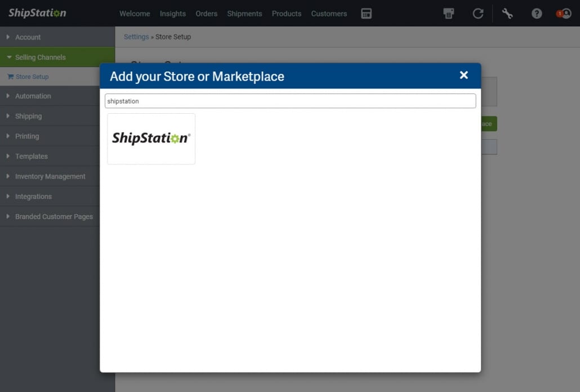Open the user account notification icon

coord(564,14)
